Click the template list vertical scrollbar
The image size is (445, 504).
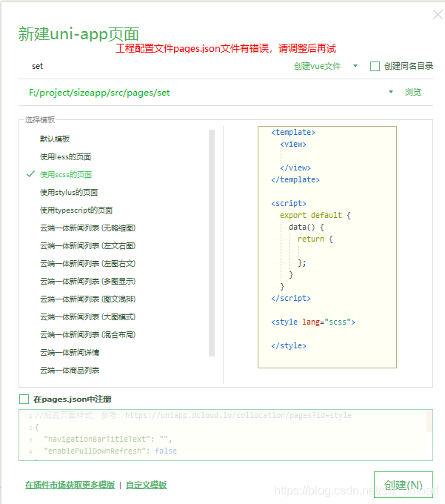tap(212, 243)
